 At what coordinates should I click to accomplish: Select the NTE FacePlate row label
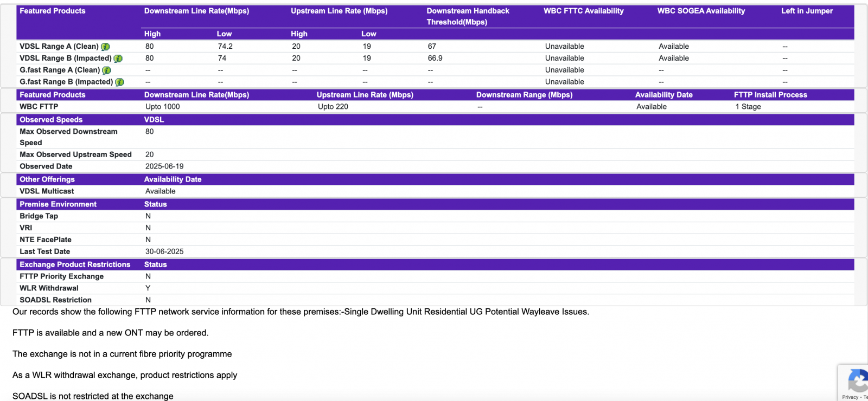pyautogui.click(x=46, y=240)
